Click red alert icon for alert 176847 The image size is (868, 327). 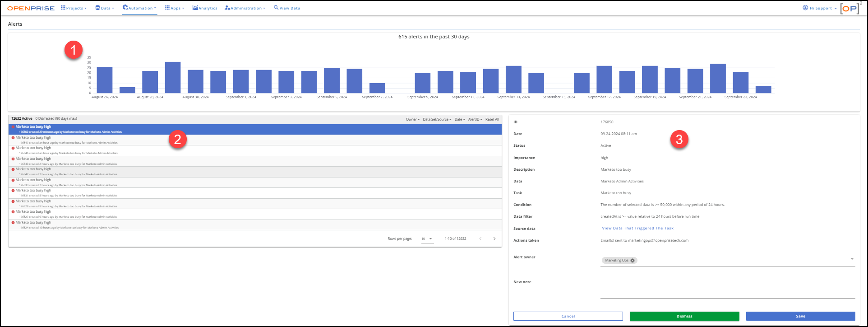13,138
